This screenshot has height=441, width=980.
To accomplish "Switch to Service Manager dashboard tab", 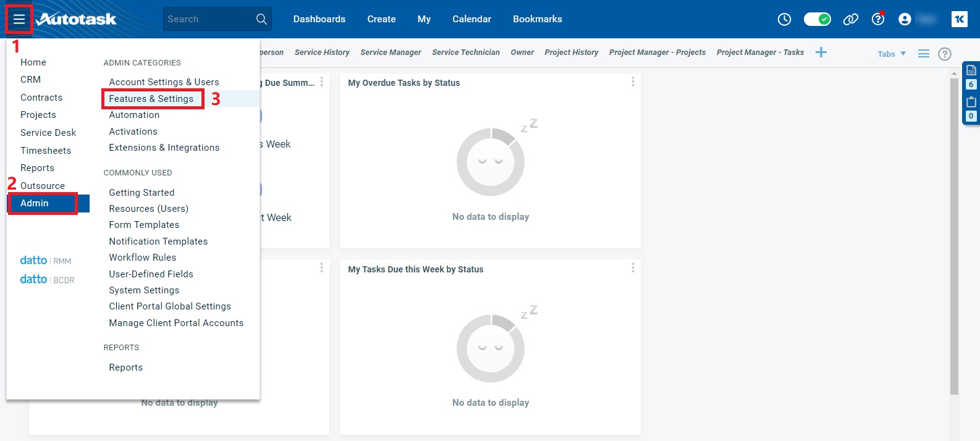I will tap(391, 52).
